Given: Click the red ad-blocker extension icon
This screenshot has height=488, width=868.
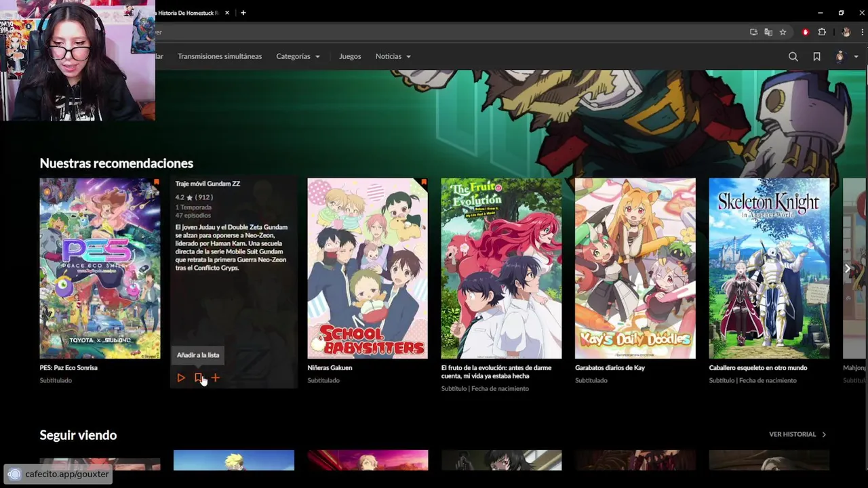Looking at the screenshot, I should (x=806, y=32).
